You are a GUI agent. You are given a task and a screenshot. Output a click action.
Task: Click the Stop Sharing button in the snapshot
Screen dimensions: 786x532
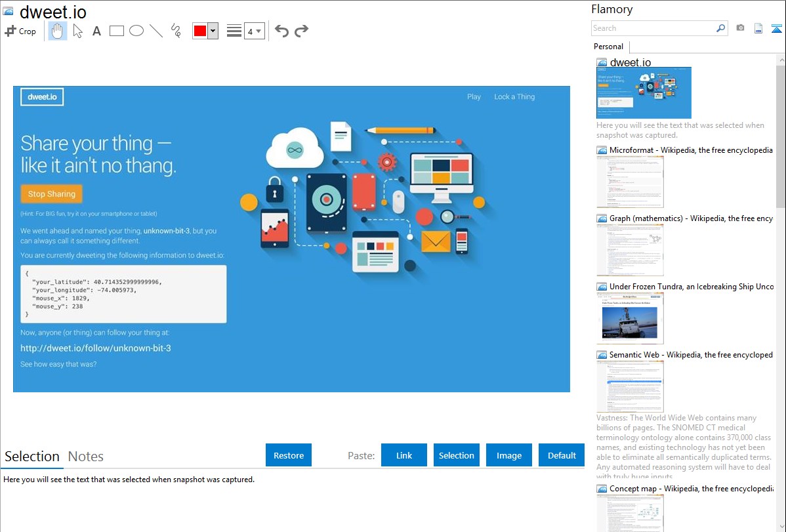click(52, 194)
